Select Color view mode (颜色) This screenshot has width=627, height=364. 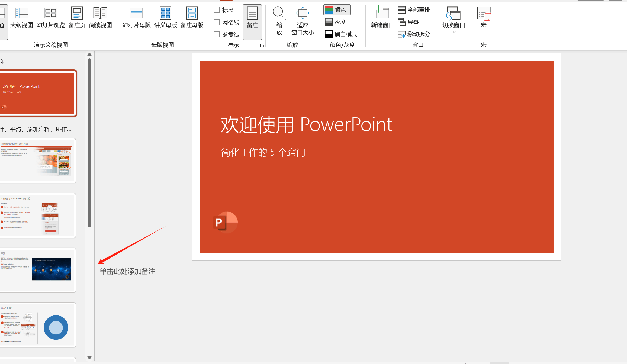(x=337, y=10)
